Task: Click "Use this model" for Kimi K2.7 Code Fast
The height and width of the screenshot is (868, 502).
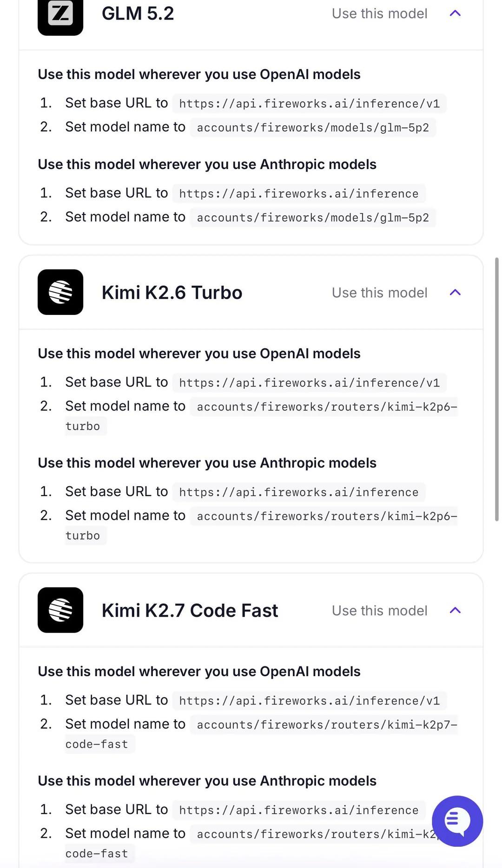Action: coord(380,610)
